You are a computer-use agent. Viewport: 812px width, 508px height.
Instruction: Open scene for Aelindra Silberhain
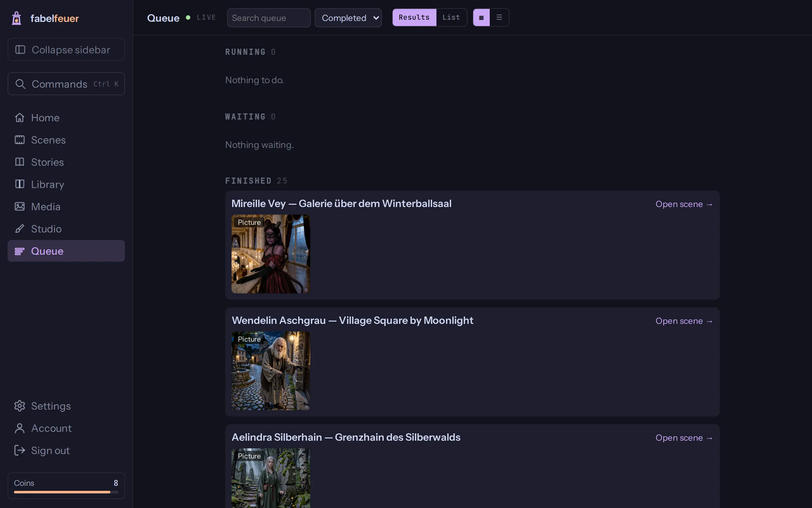[x=684, y=438]
